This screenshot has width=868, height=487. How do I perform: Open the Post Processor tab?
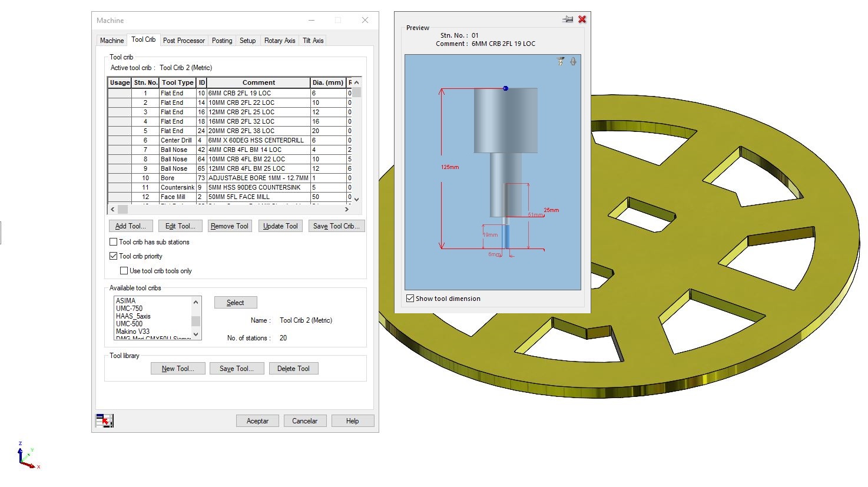pos(184,41)
